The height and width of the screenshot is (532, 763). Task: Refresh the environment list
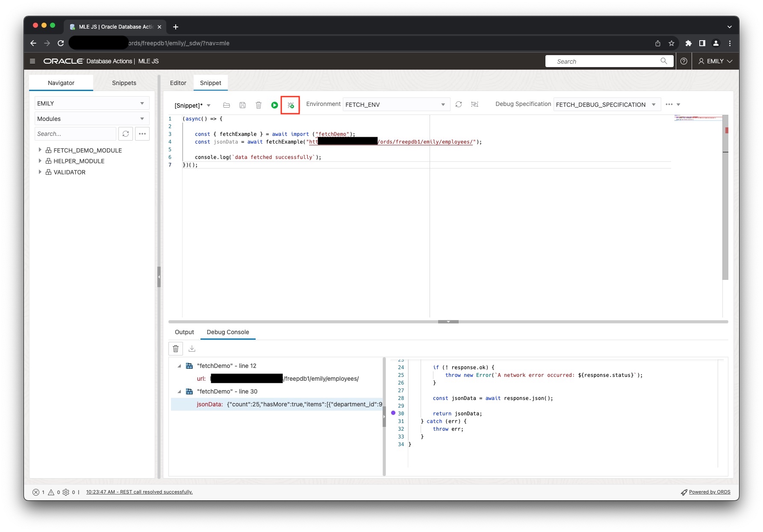pos(458,104)
